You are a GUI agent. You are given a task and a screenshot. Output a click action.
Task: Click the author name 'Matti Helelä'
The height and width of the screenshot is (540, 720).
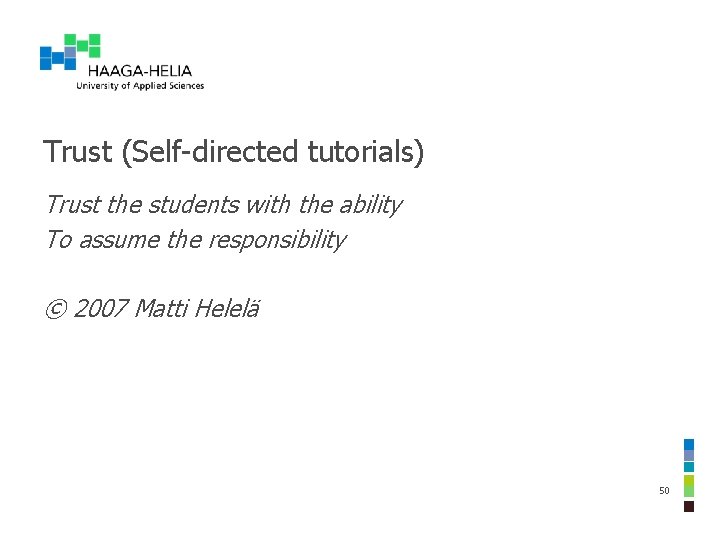point(197,308)
